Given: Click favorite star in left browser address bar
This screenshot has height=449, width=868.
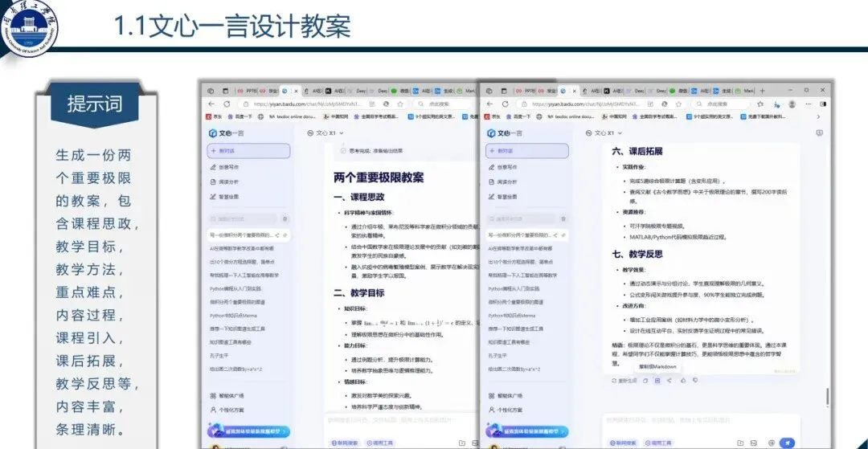Looking at the screenshot, I should pos(399,104).
